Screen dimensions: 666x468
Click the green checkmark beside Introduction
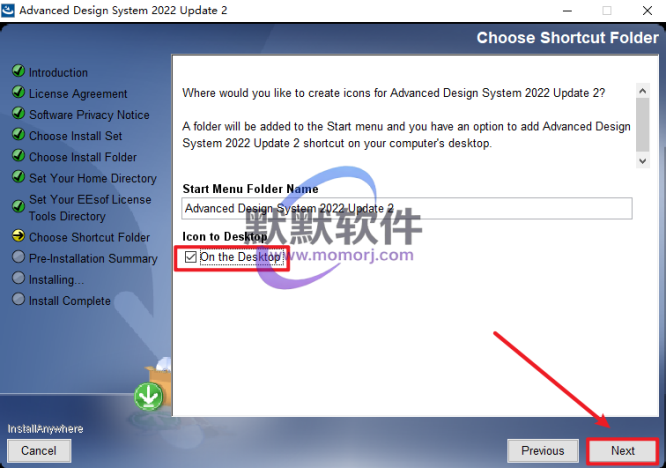18,70
